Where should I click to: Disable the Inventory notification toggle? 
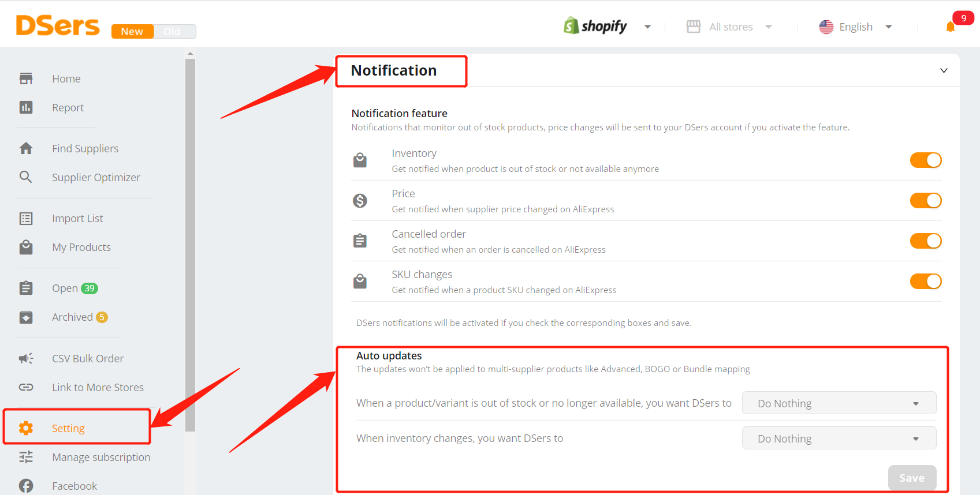926,160
